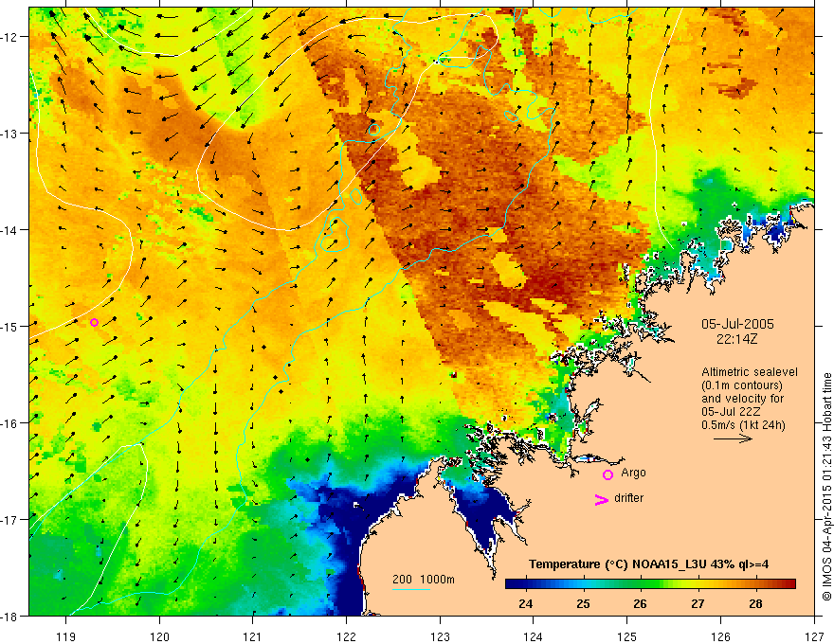This screenshot has width=834, height=644.
Task: Click the Temperature NOAA15_L3U title text
Action: click(648, 564)
